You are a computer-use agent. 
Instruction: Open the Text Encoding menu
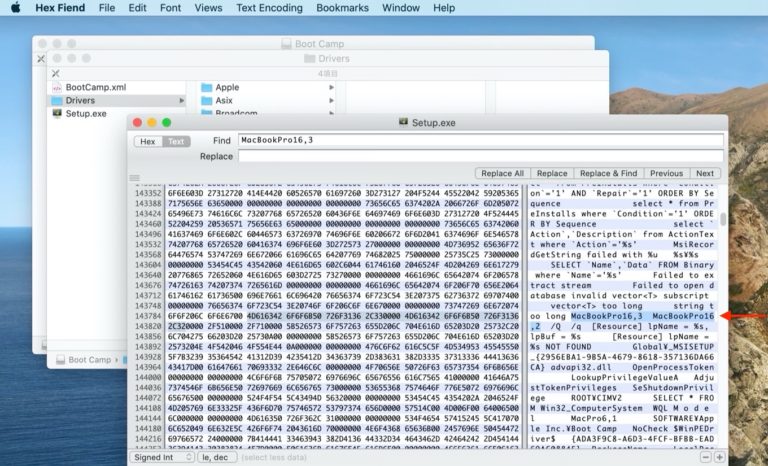269,8
